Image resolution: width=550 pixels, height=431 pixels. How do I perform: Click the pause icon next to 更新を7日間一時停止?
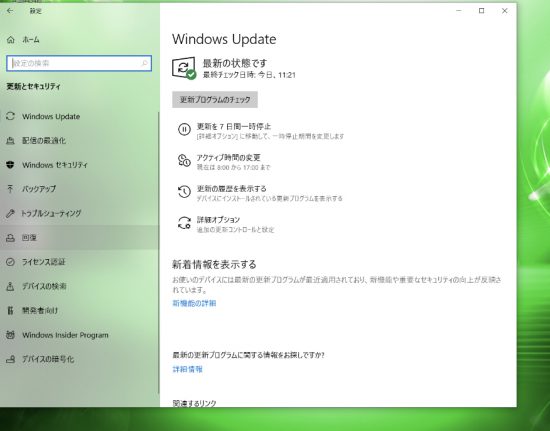184,129
